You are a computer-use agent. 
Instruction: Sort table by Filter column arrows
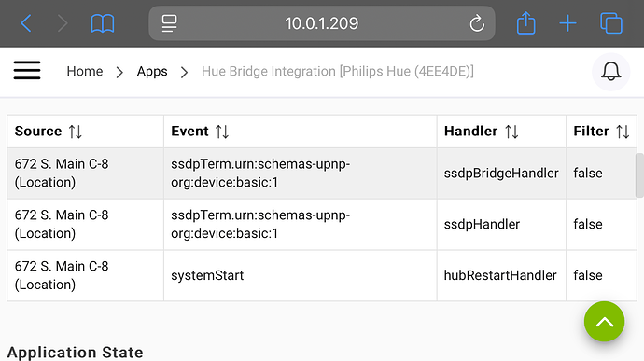click(x=623, y=132)
